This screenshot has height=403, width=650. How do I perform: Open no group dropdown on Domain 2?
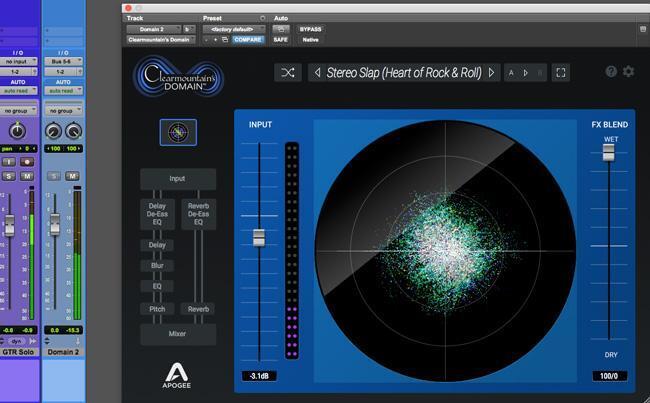click(63, 111)
